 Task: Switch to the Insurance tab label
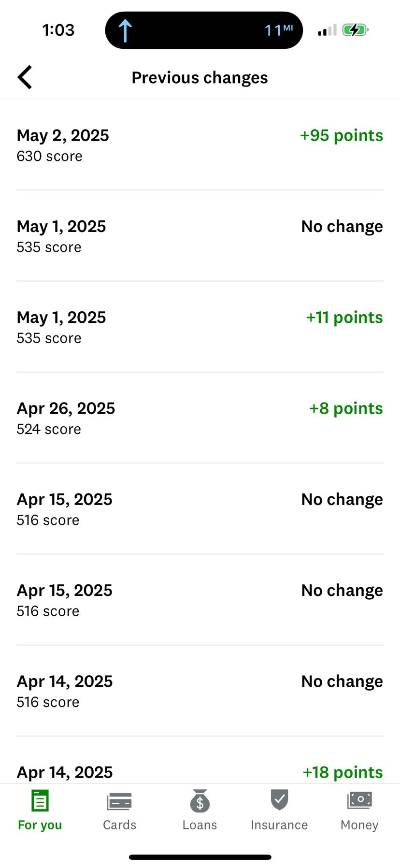tap(279, 825)
